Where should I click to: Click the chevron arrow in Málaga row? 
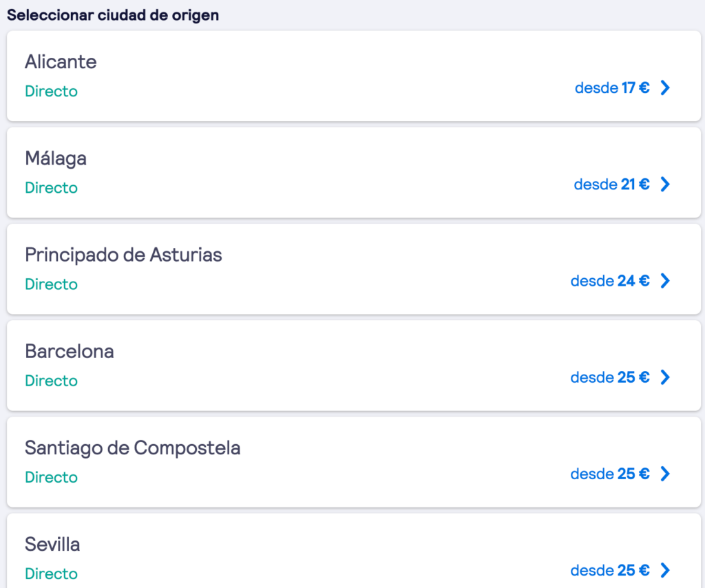[665, 185]
